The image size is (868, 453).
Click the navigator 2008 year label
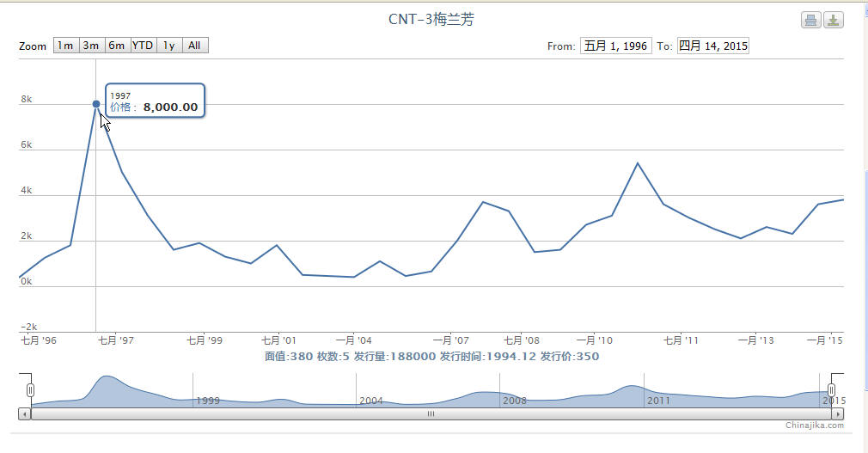[x=515, y=401]
